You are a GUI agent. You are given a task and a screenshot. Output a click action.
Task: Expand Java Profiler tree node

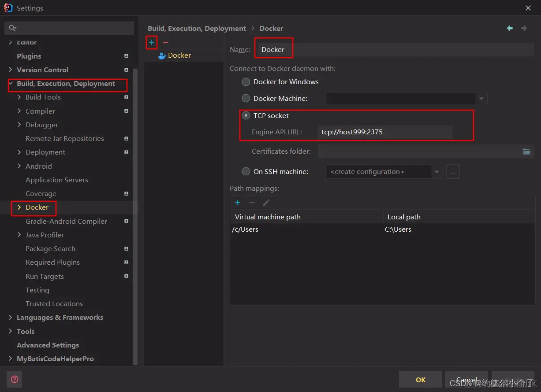coord(19,235)
